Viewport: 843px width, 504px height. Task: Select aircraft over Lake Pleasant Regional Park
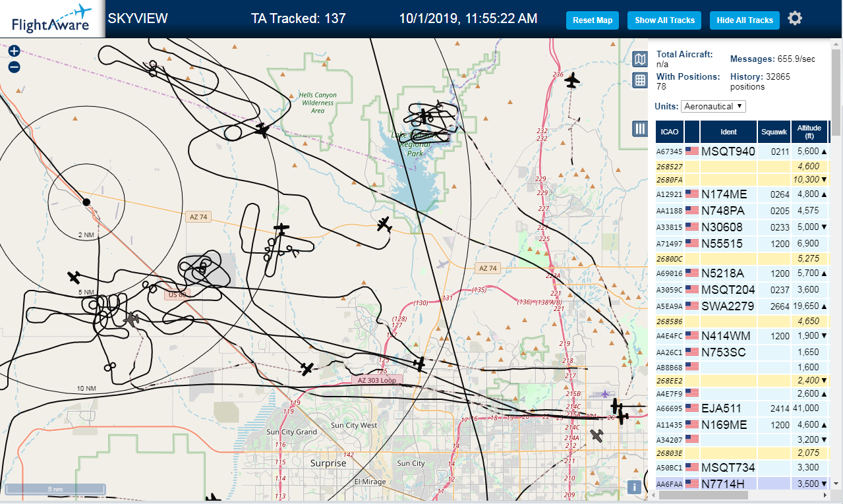tap(426, 116)
